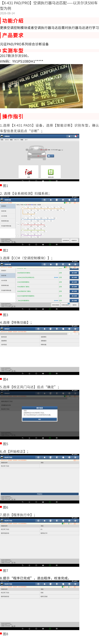Tap exit icon in figure 2 toolbar

[x=76, y=200]
